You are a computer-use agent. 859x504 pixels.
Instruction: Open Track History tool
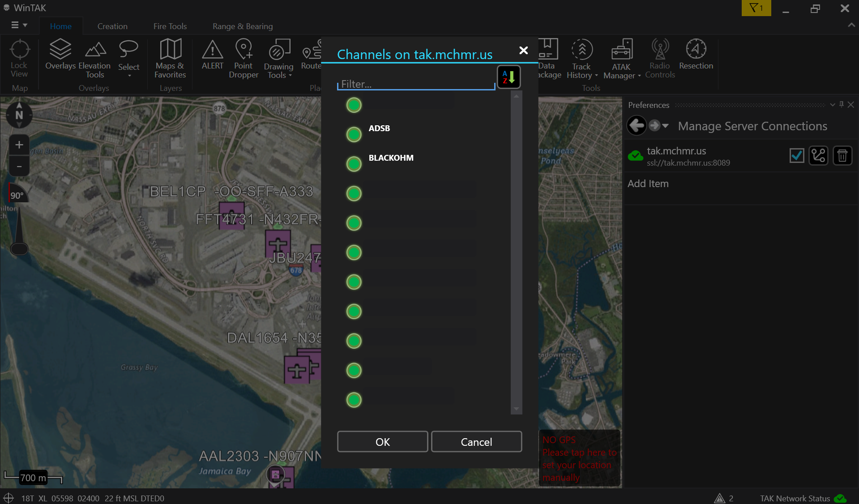tap(581, 59)
